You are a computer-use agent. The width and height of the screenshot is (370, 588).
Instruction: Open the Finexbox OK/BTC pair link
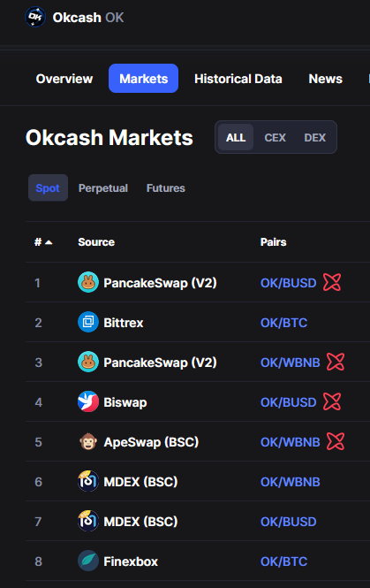(x=283, y=561)
